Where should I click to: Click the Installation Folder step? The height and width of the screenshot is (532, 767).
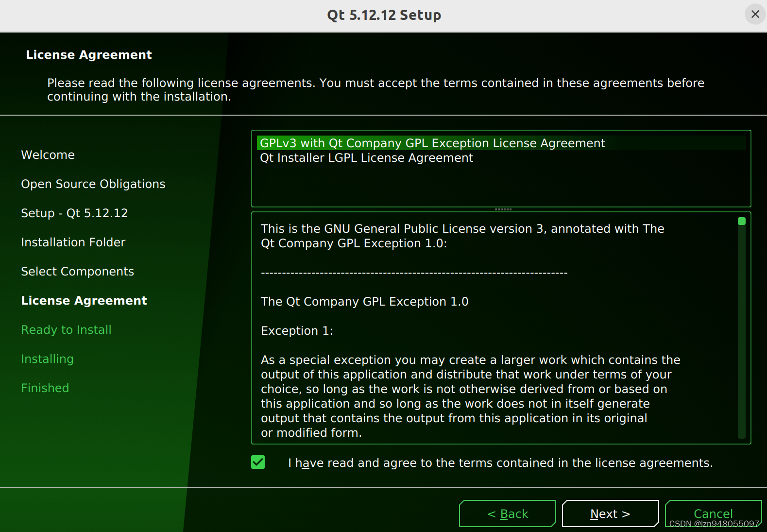click(73, 242)
